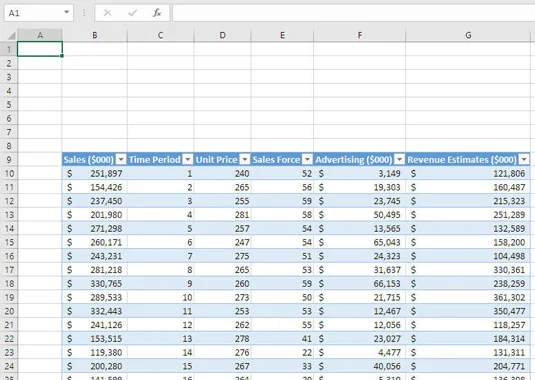
Task: Click advertising value 3,149
Action: pyautogui.click(x=389, y=174)
